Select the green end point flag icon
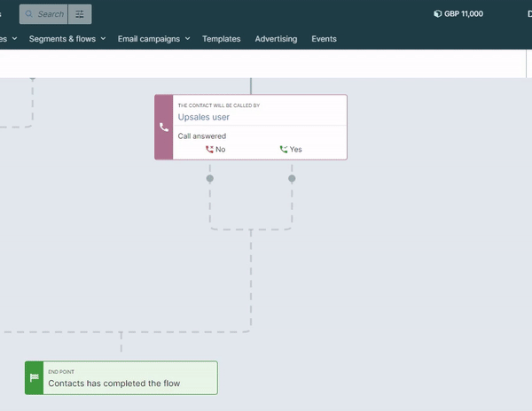 (35, 377)
